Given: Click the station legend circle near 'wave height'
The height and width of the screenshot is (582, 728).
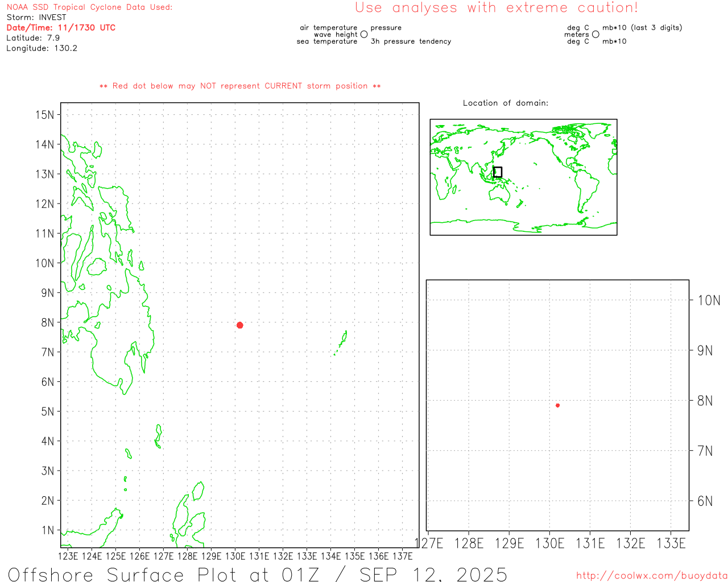Looking at the screenshot, I should pyautogui.click(x=364, y=35).
